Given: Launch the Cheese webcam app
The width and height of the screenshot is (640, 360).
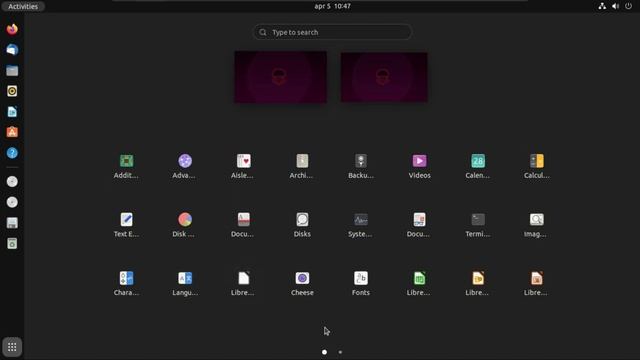Looking at the screenshot, I should coord(302,284).
